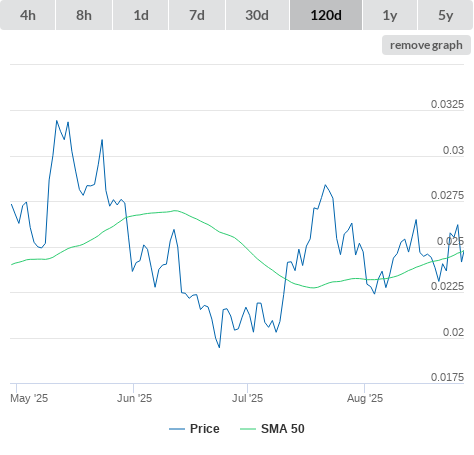This screenshot has width=474, height=455.
Task: Click the green SMA 50 legend swatch
Action: point(248,429)
